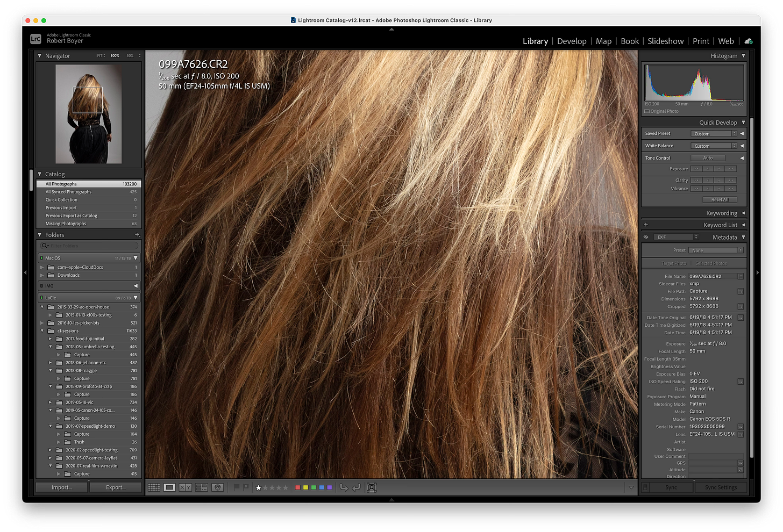Viewport: 783px width, 532px height.
Task: Apply the yellow color label
Action: click(305, 487)
